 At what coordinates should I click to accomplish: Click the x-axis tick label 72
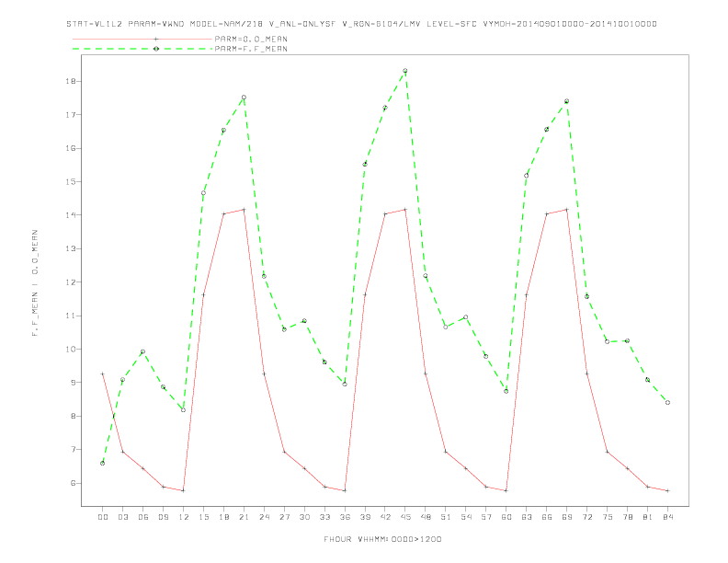587,517
